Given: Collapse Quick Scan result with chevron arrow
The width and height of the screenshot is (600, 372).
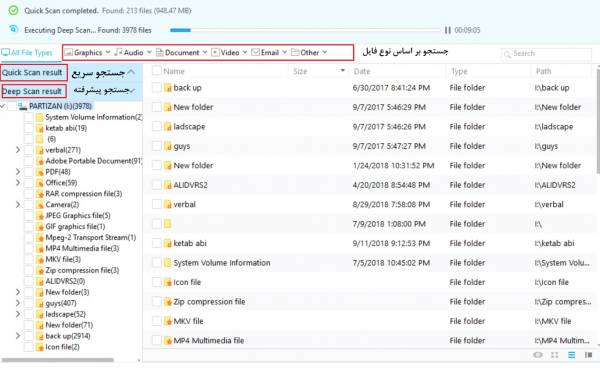Looking at the screenshot, I should 131,72.
